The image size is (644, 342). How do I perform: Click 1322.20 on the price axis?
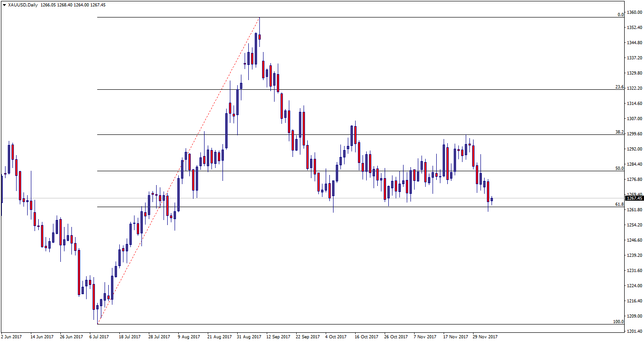(x=634, y=88)
